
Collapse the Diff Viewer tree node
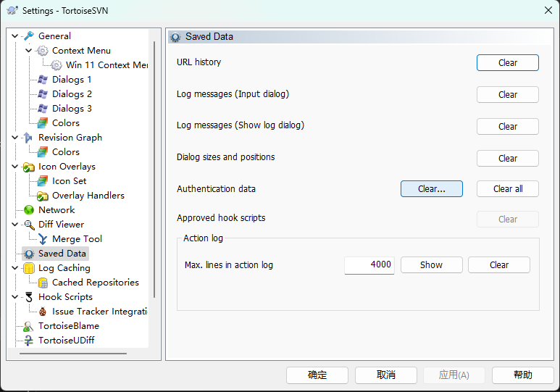click(15, 225)
